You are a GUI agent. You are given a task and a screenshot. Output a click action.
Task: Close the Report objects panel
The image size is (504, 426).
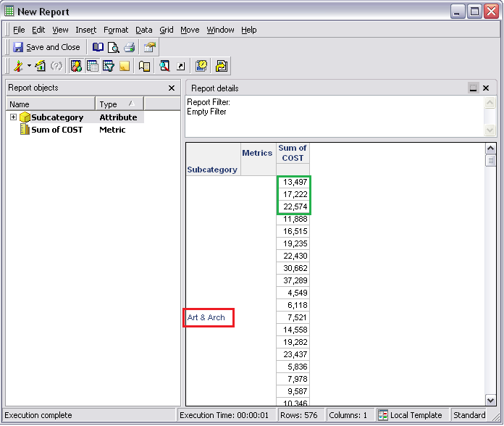[x=172, y=88]
